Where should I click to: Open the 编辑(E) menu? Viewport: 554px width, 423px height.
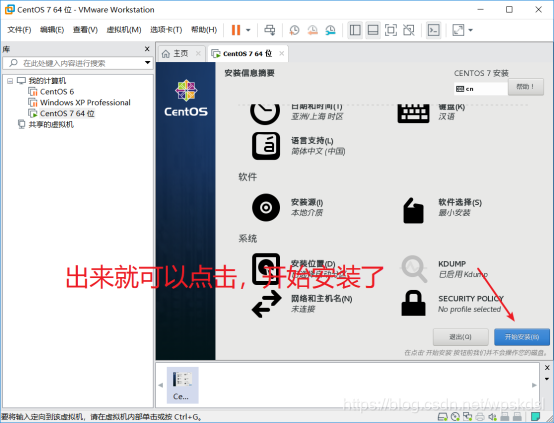(x=52, y=30)
